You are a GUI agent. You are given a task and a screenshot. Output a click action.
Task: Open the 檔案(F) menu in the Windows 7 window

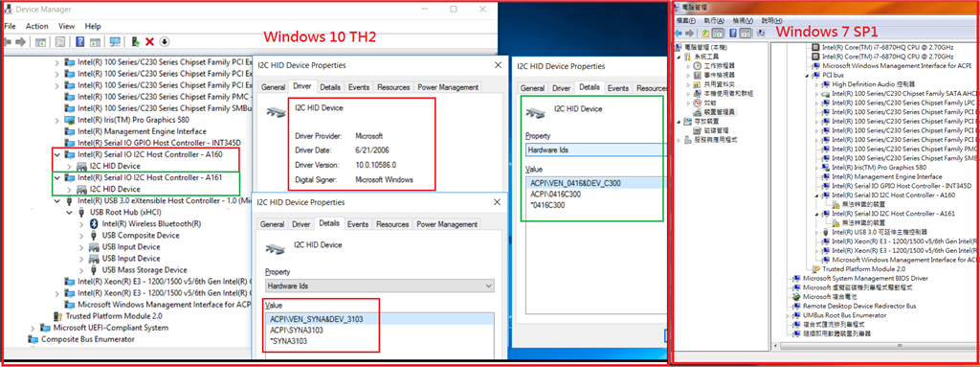pos(685,21)
